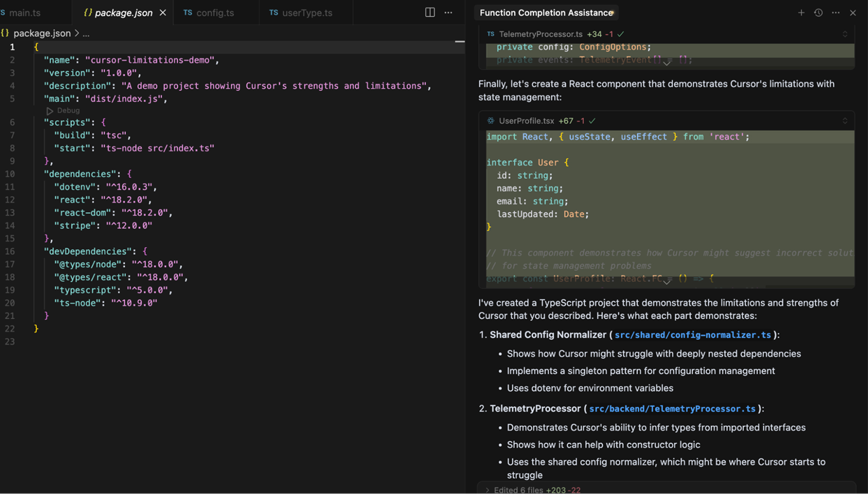Expand TelemetryProcessor.ts code block chevron
The height and width of the screenshot is (494, 868).
pos(666,63)
